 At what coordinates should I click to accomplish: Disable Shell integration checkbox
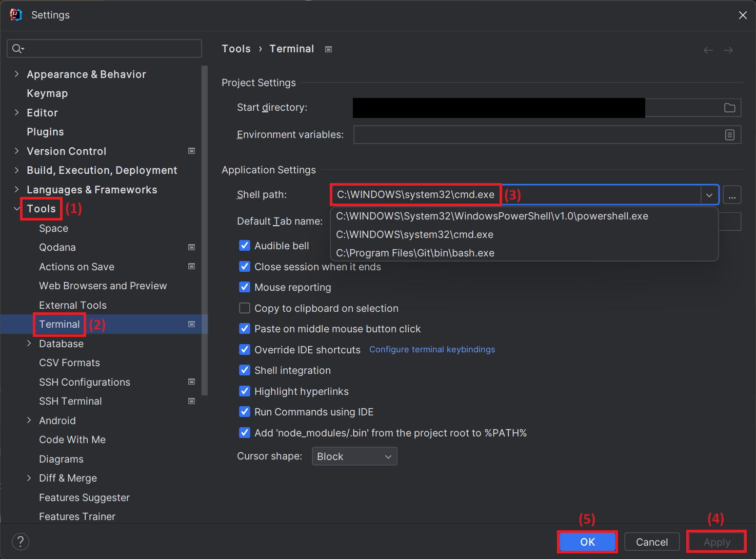pos(245,370)
